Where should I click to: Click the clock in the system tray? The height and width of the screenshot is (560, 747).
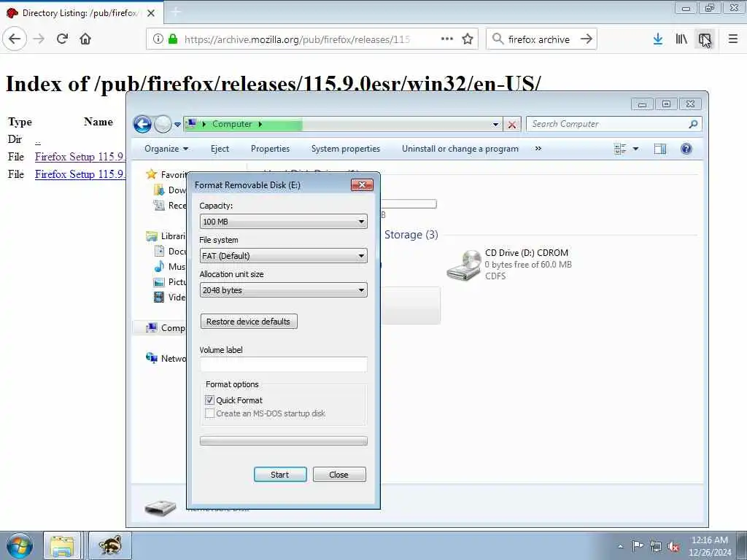[710, 546]
